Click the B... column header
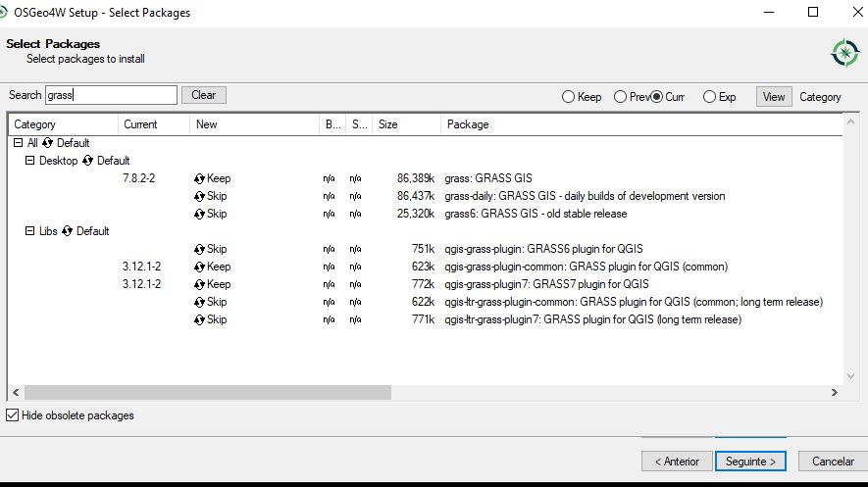 click(x=332, y=124)
